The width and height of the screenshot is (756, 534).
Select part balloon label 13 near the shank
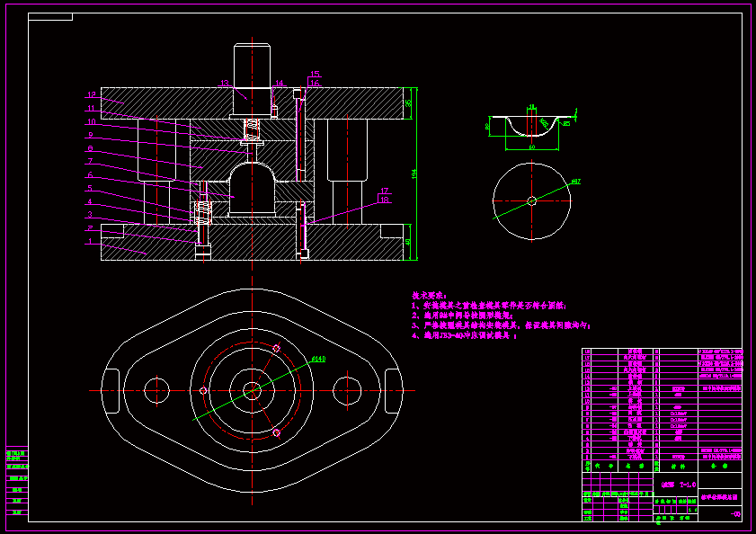tap(225, 83)
